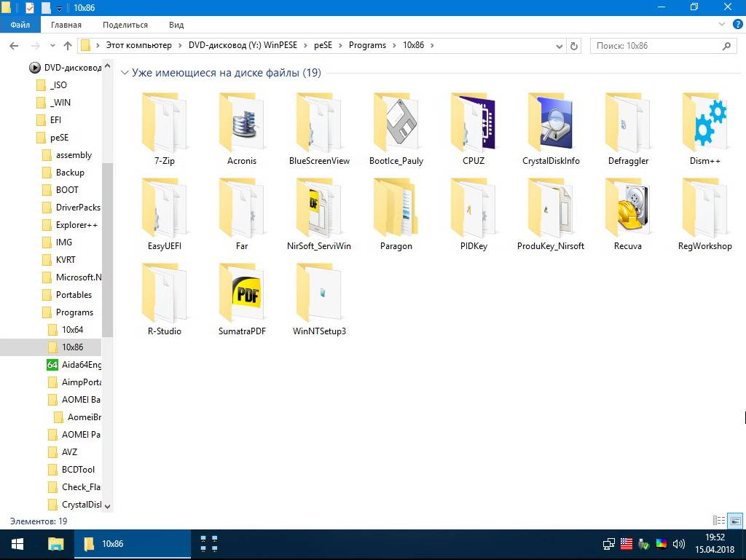The width and height of the screenshot is (746, 560).
Task: Click the navigation pane scrollbar thumb
Action: [x=108, y=250]
